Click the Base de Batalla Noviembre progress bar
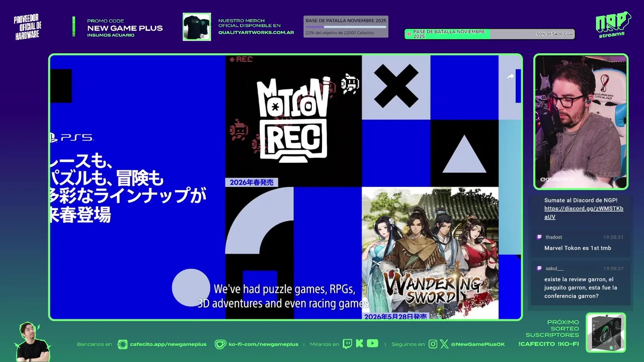This screenshot has height=362, width=644. coord(346,27)
